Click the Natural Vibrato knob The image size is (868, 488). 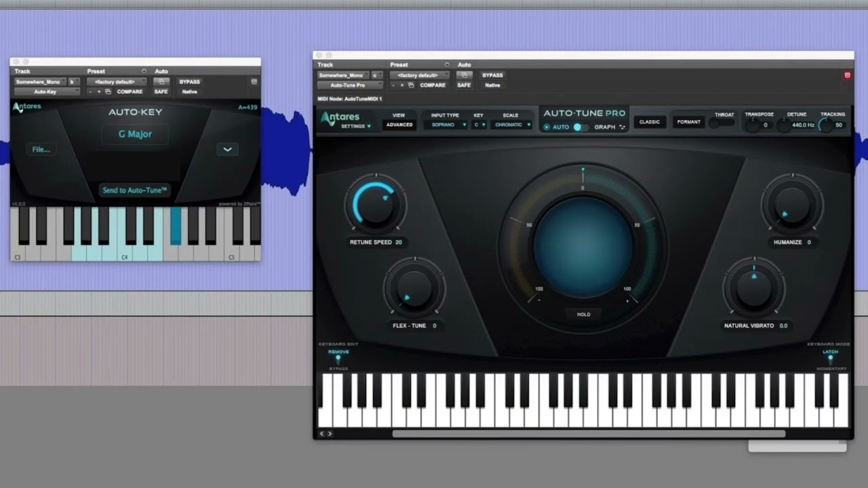pyautogui.click(x=753, y=289)
